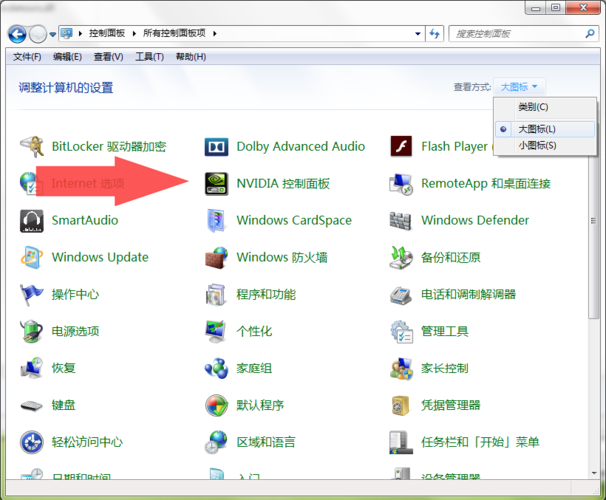
Task: Open the 轻松访问中心 icon
Action: tap(31, 442)
